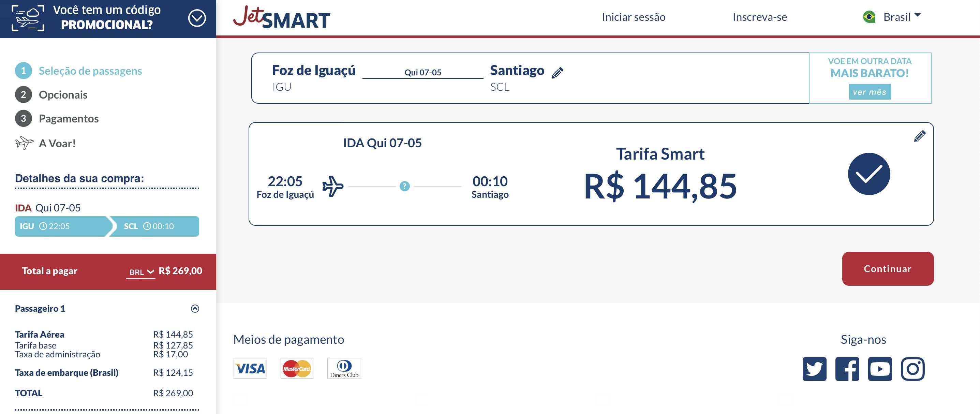Open the YouTube social icon
Viewport: 980px width, 414px height.
coord(880,369)
